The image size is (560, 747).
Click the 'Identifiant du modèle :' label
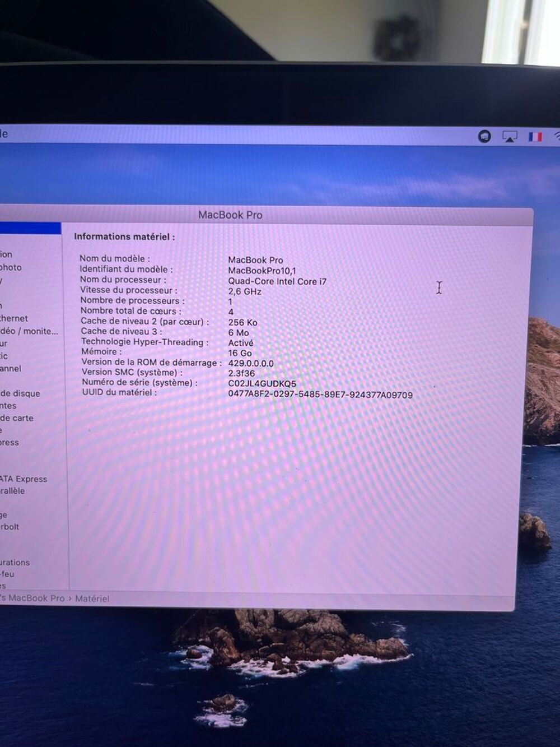(127, 269)
